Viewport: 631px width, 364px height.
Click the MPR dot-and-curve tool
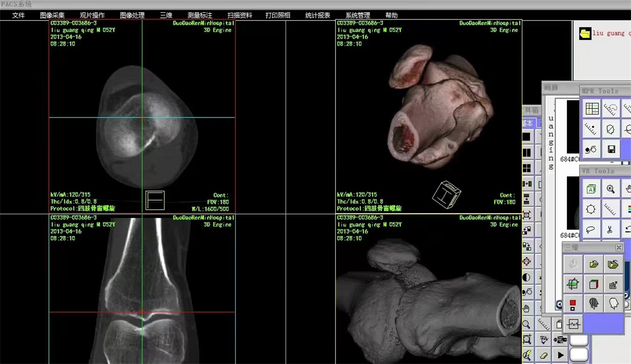tap(592, 149)
